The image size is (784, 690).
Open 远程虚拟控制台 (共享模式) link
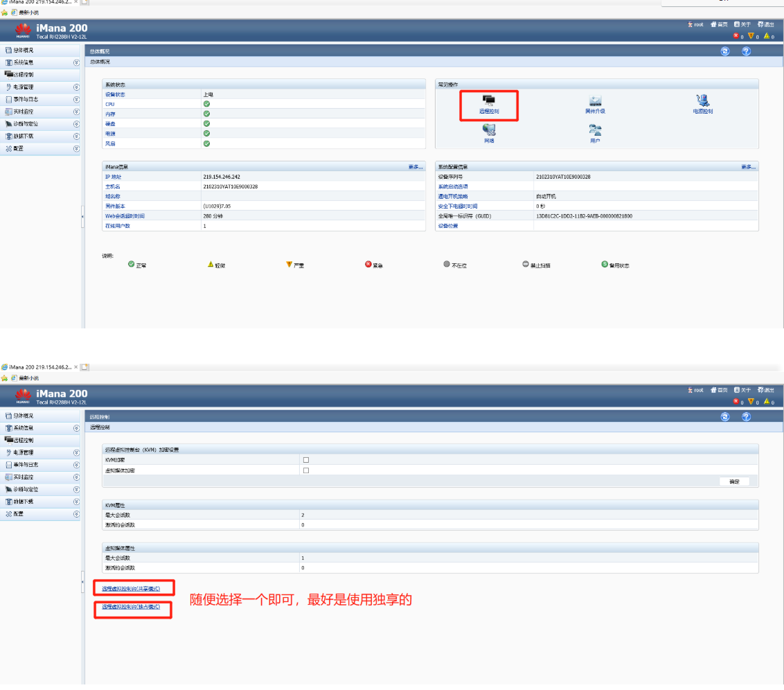131,589
